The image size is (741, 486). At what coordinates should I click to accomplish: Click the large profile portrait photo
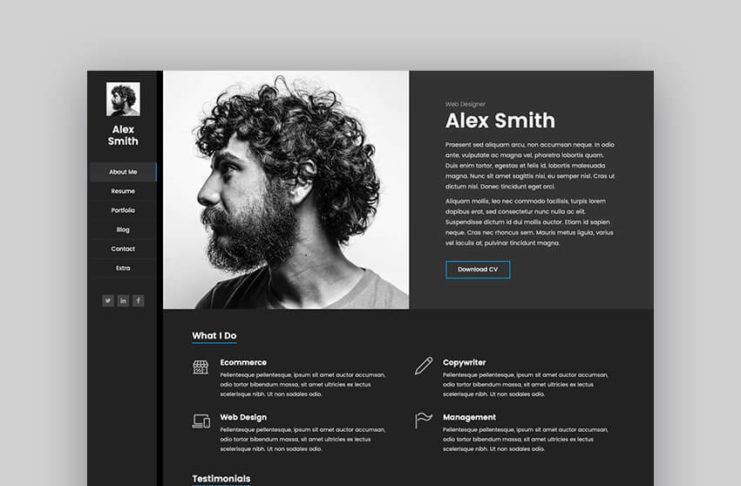pyautogui.click(x=286, y=190)
